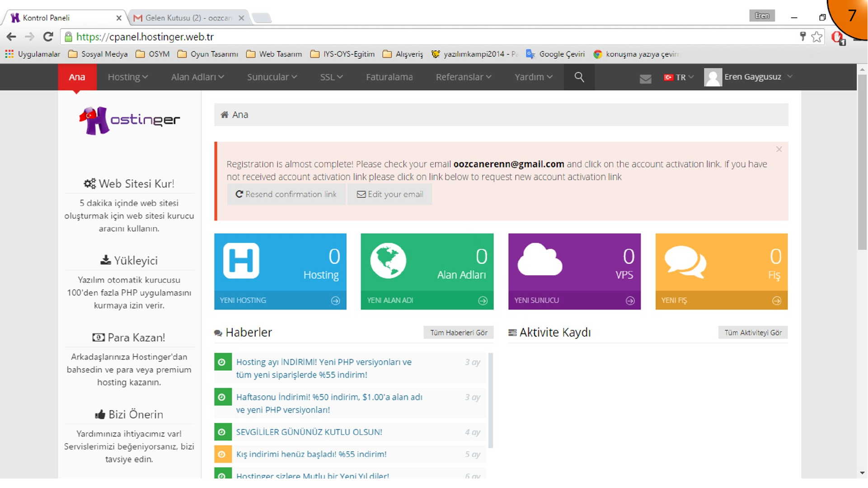Click the arrow icon beside YENİ HOSTING
Screen dimensions: 868x488
tap(335, 300)
